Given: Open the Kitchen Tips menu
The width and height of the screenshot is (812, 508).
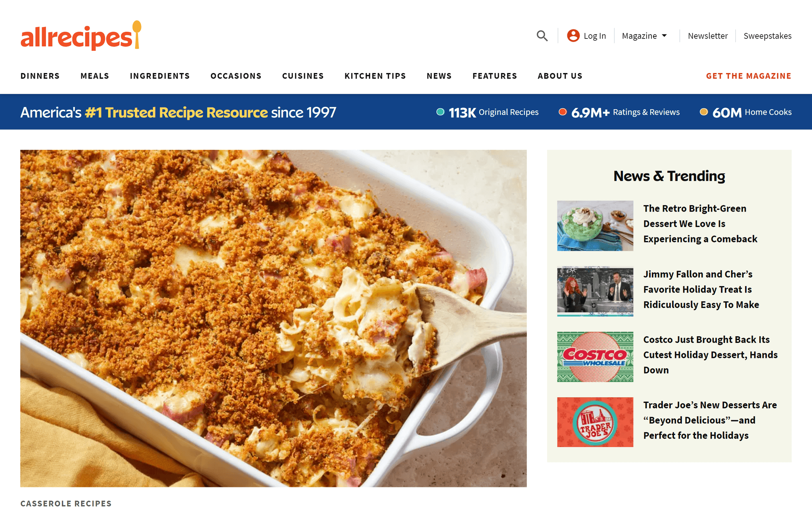Looking at the screenshot, I should (375, 76).
